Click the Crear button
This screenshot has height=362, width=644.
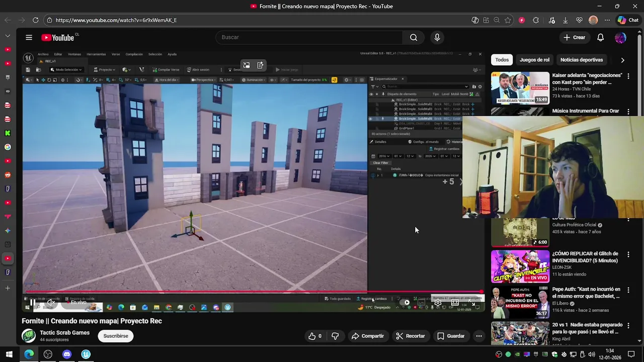pos(574,37)
